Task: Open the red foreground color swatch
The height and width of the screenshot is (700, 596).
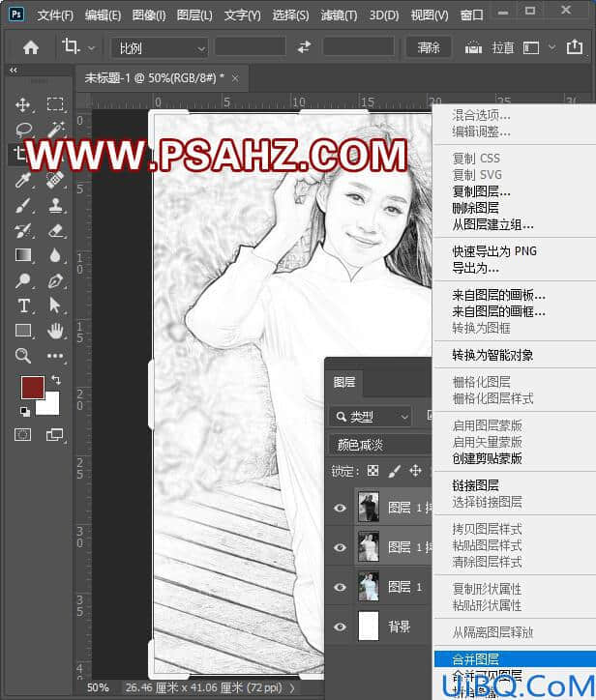Action: [x=33, y=388]
